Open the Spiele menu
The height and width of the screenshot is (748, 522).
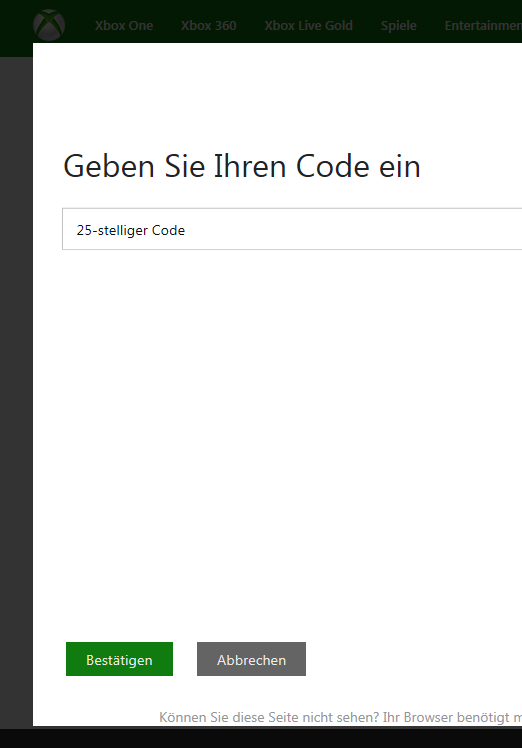[399, 25]
